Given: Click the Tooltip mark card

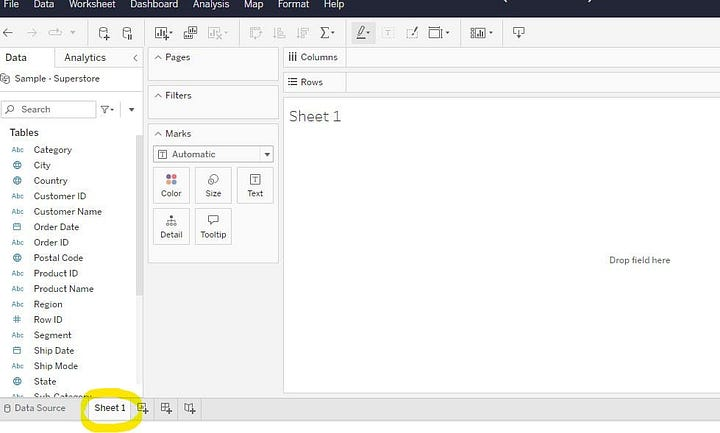Looking at the screenshot, I should click(213, 226).
